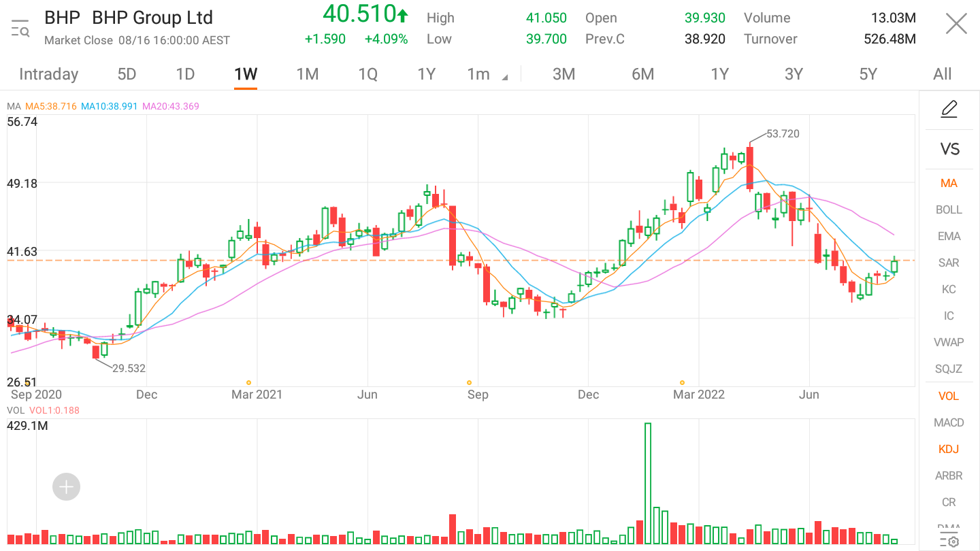Switch to the 5D chart tab

(x=127, y=74)
